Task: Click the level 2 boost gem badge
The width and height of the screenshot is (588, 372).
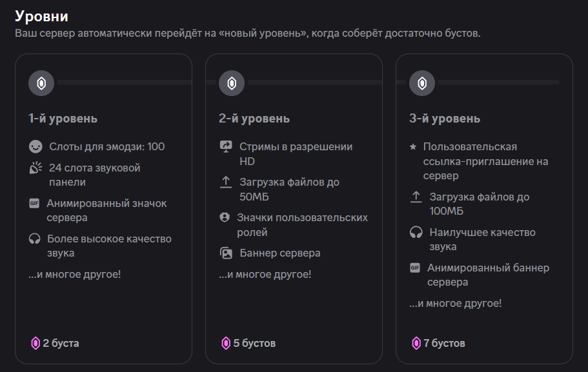Action: [x=232, y=83]
